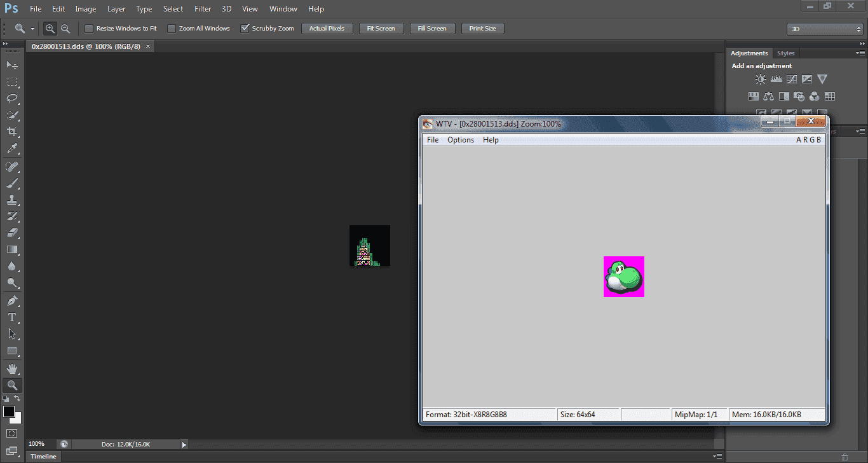The height and width of the screenshot is (463, 868).
Task: Select the Pen tool
Action: (x=12, y=301)
